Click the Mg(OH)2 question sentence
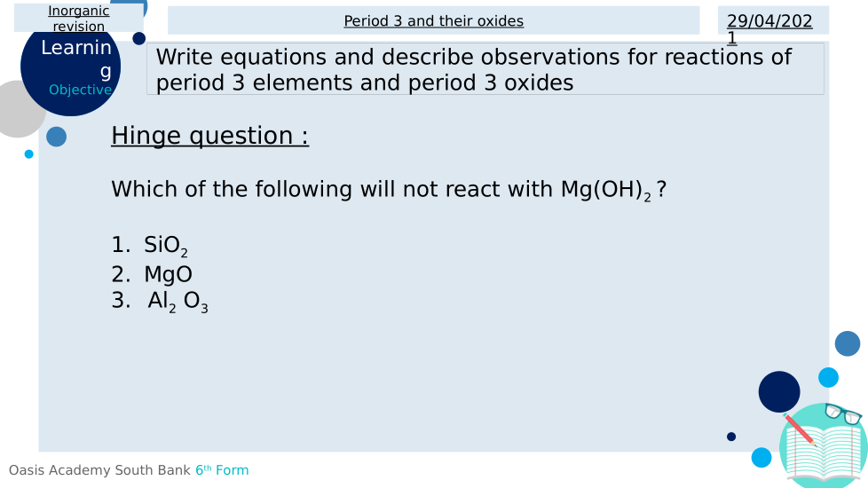Screen dimensions: 868x488 click(388, 190)
